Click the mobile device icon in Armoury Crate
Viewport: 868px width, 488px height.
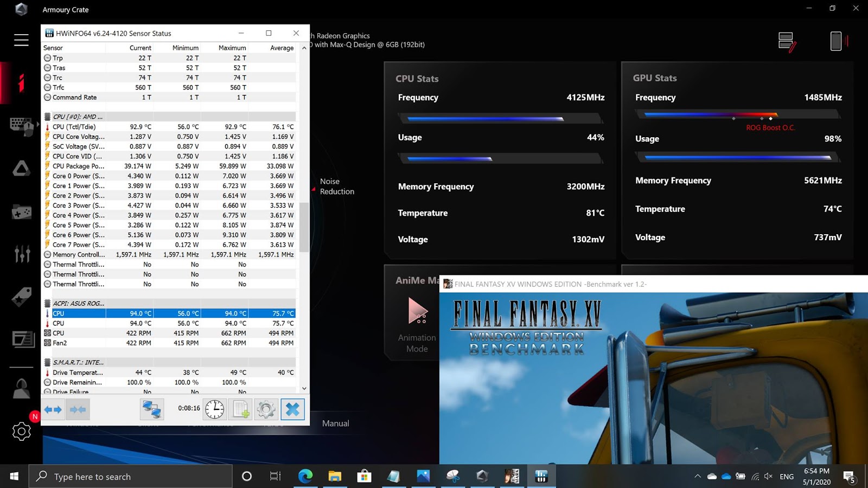pyautogui.click(x=838, y=41)
